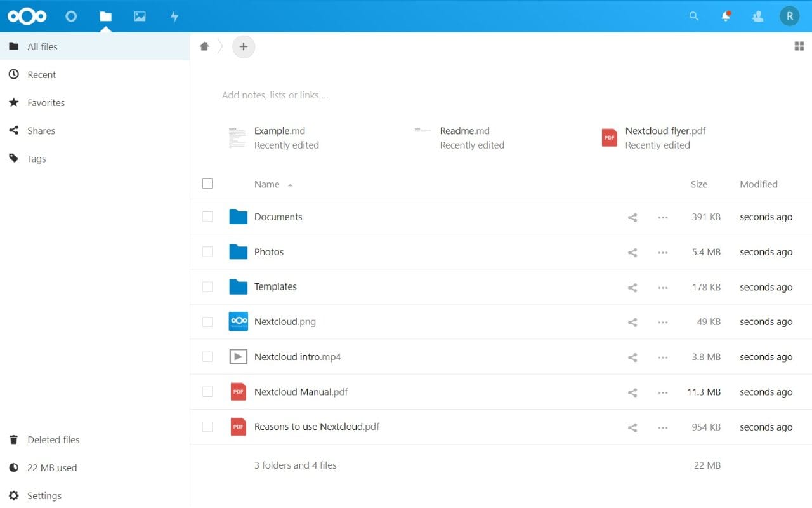Open Settings at the bottom left

(44, 495)
